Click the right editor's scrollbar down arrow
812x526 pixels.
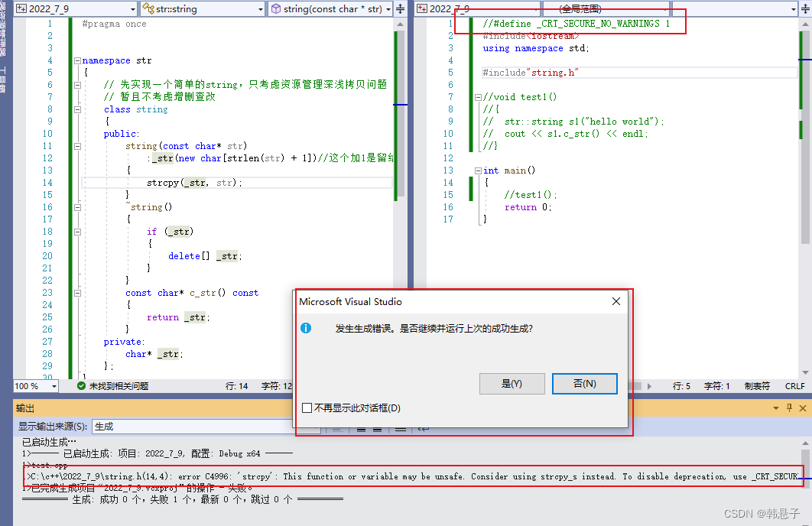click(x=805, y=373)
